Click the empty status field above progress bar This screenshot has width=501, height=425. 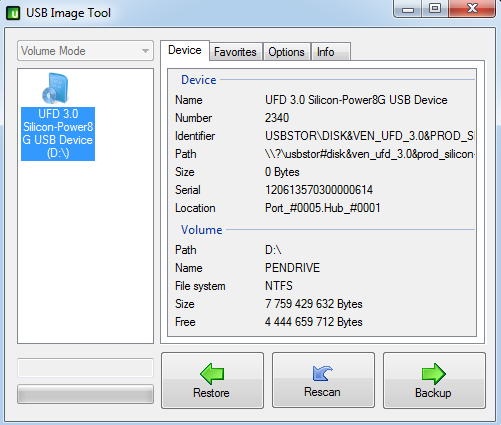85,368
